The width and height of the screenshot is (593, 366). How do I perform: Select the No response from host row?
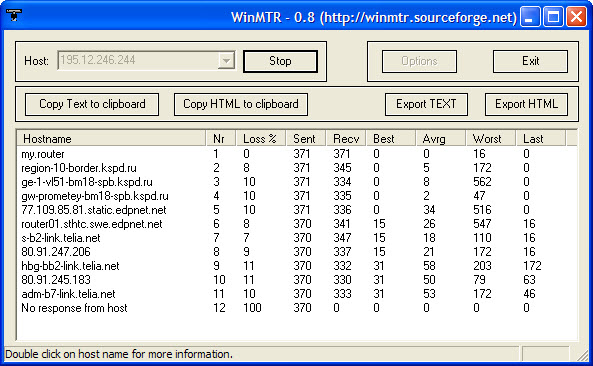coord(297,308)
